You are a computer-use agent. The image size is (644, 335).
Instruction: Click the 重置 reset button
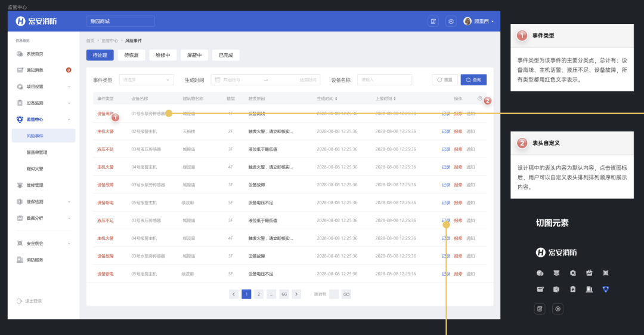coord(445,79)
